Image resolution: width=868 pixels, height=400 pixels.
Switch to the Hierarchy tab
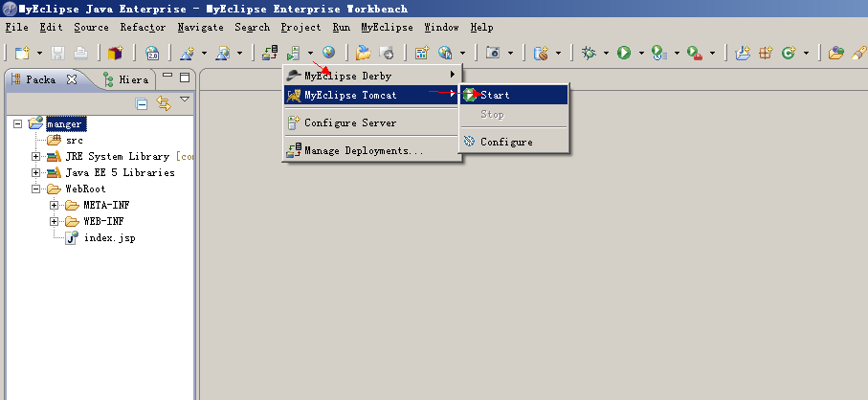[x=126, y=79]
